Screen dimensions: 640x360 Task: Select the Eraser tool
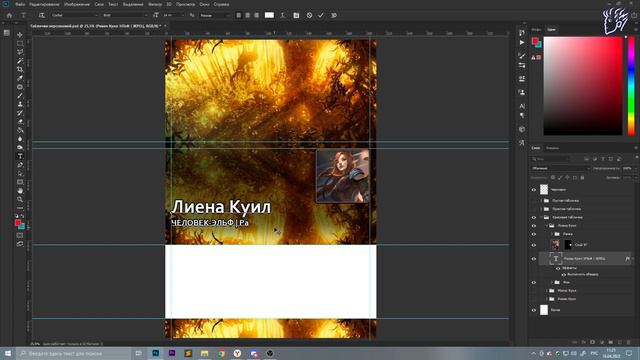20,122
